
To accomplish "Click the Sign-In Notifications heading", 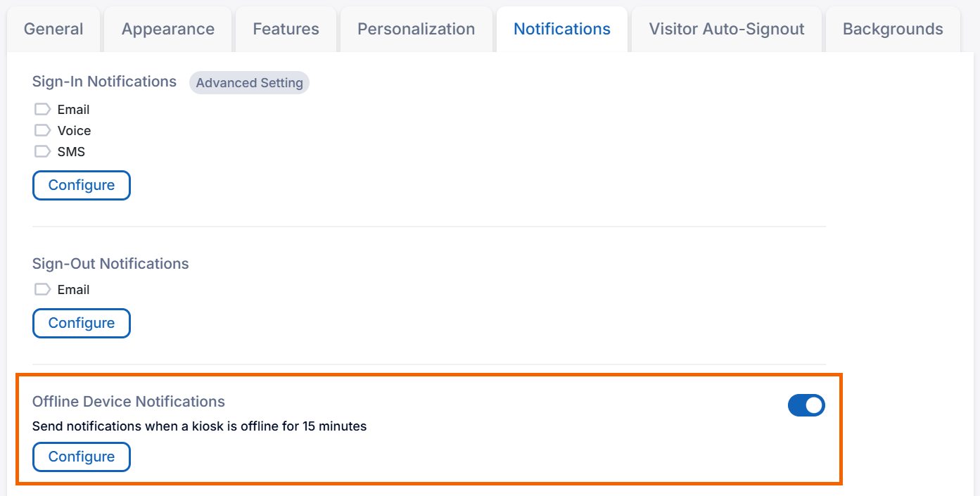I will [x=104, y=82].
